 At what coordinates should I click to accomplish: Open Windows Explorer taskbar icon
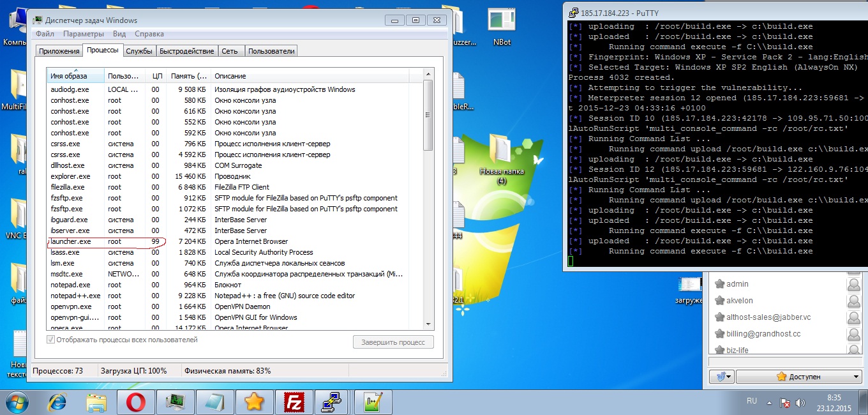pos(96,402)
